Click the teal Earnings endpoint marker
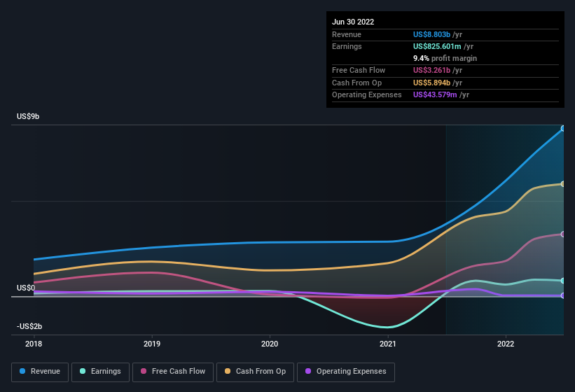Screen dimensions: 575x392 (x=563, y=281)
